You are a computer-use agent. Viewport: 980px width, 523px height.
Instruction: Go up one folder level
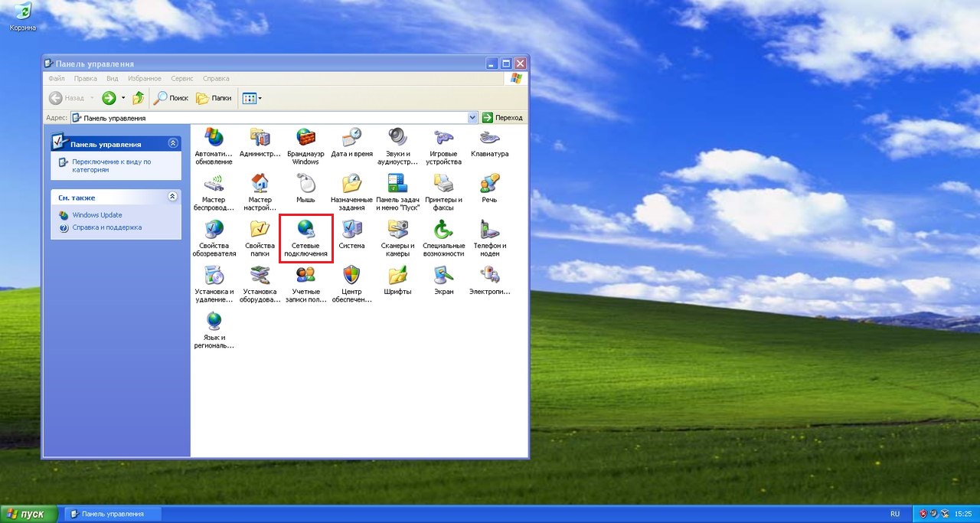coord(139,98)
